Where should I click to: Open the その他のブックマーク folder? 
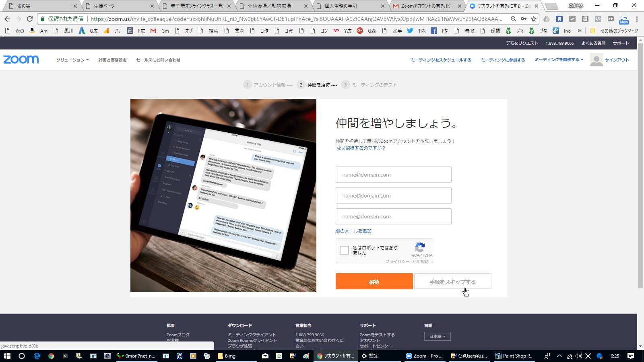pos(614,31)
